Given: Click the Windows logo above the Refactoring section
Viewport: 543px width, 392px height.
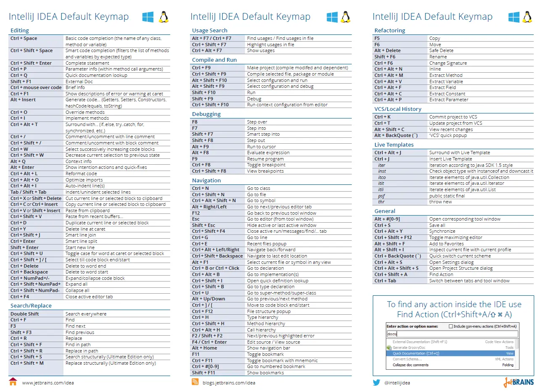Looking at the screenshot, I should click(514, 17).
